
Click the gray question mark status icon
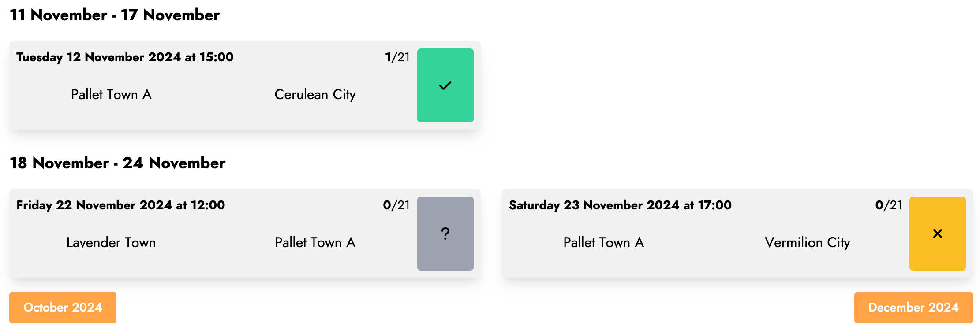pyautogui.click(x=445, y=234)
